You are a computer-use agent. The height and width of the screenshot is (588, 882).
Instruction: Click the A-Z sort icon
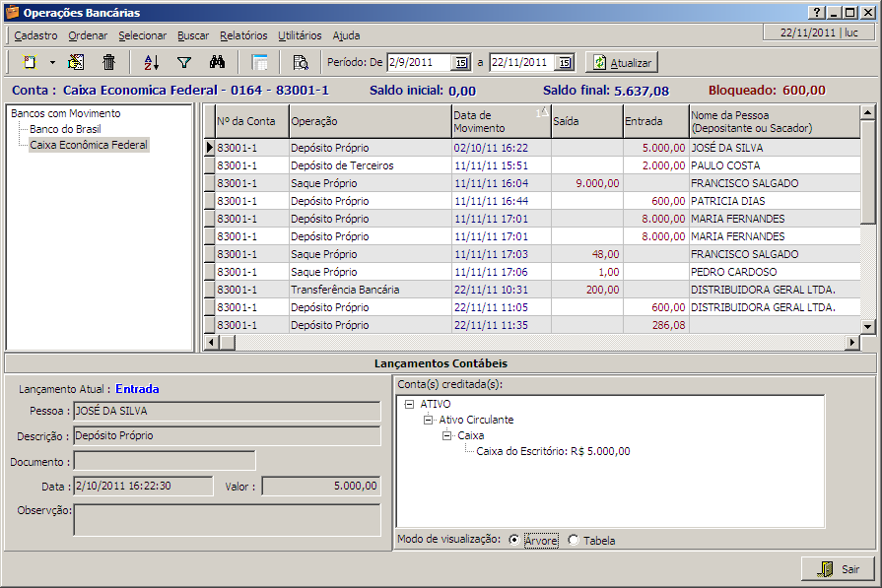(151, 62)
